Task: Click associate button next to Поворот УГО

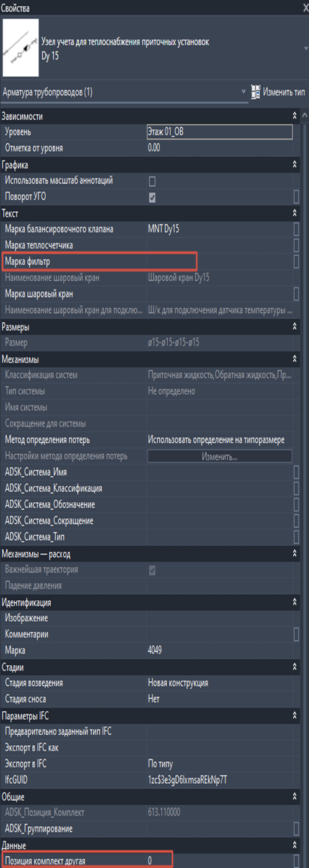Action: 297,197
